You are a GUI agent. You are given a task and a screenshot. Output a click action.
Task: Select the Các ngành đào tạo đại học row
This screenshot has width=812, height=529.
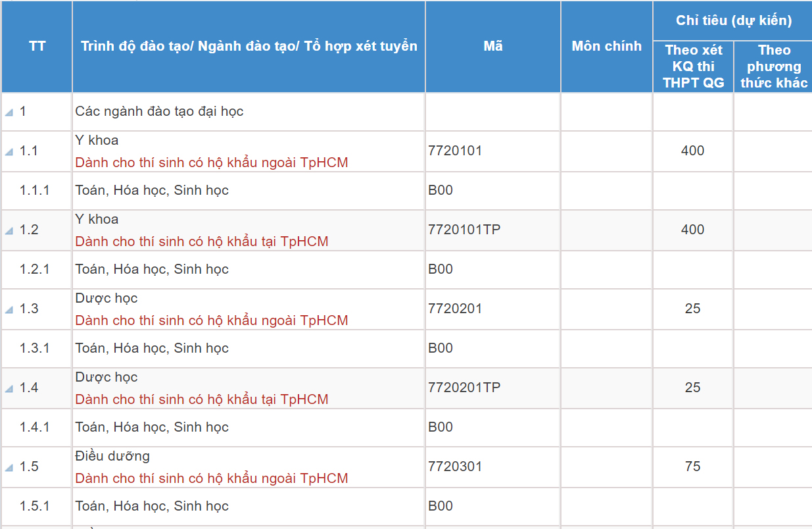click(x=159, y=112)
